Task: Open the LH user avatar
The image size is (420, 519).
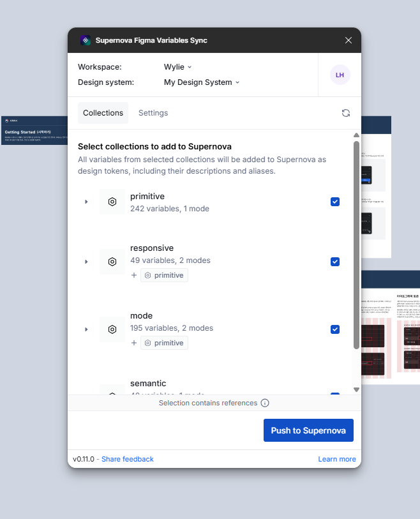Action: pos(340,75)
